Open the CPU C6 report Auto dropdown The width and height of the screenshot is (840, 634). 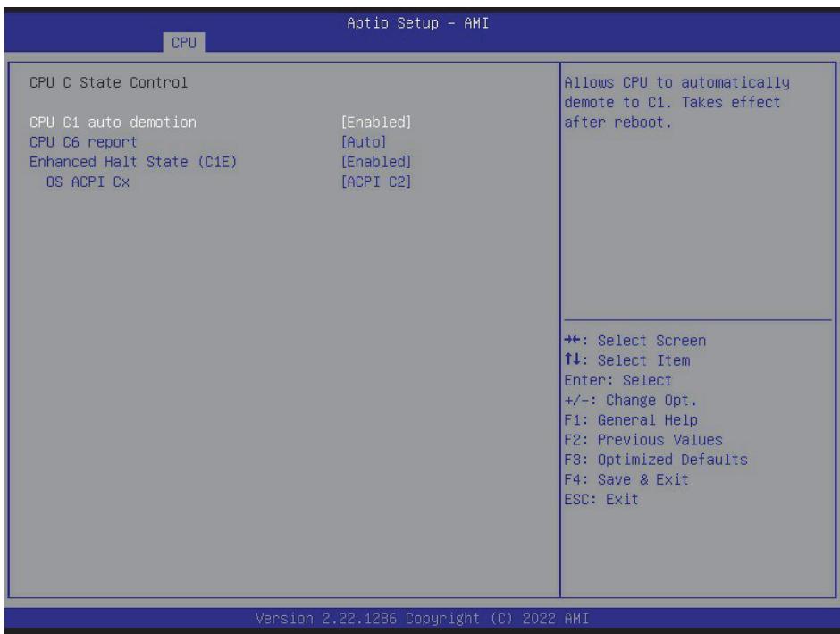tap(364, 142)
